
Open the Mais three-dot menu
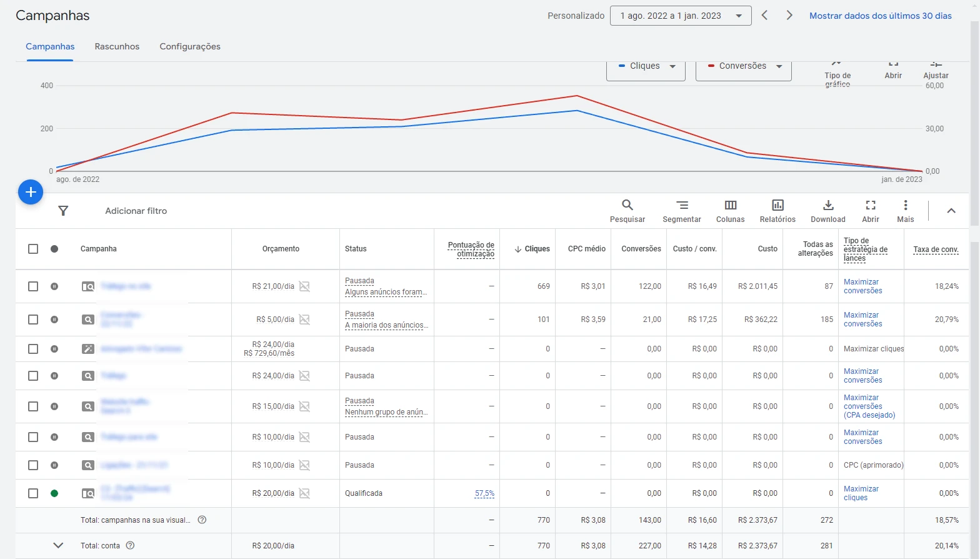(x=905, y=205)
